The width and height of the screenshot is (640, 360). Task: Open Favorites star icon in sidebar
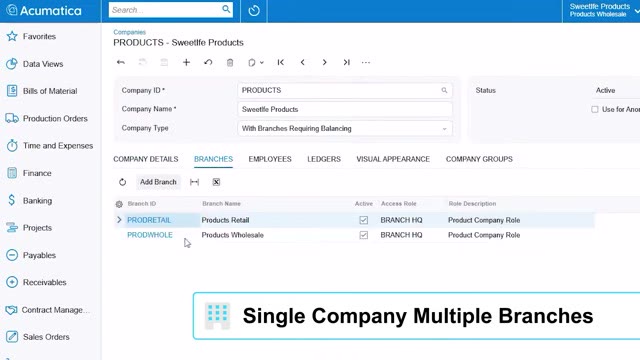(x=12, y=36)
